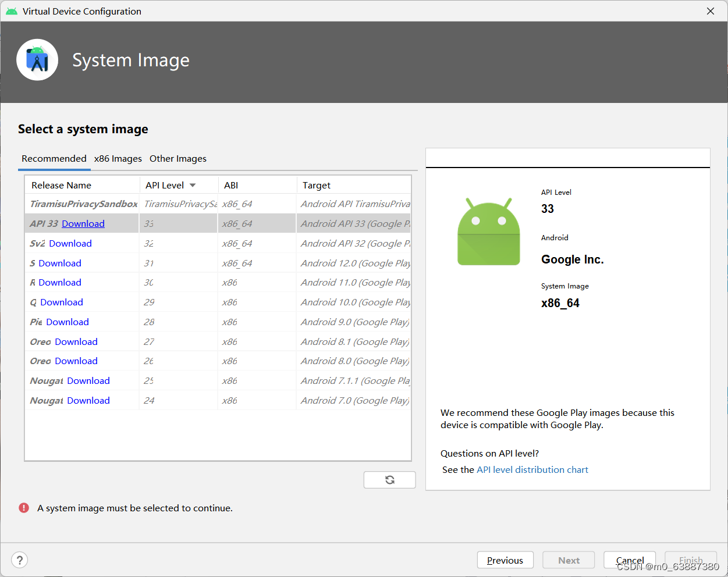Click the Finish button
The height and width of the screenshot is (577, 728).
[691, 560]
